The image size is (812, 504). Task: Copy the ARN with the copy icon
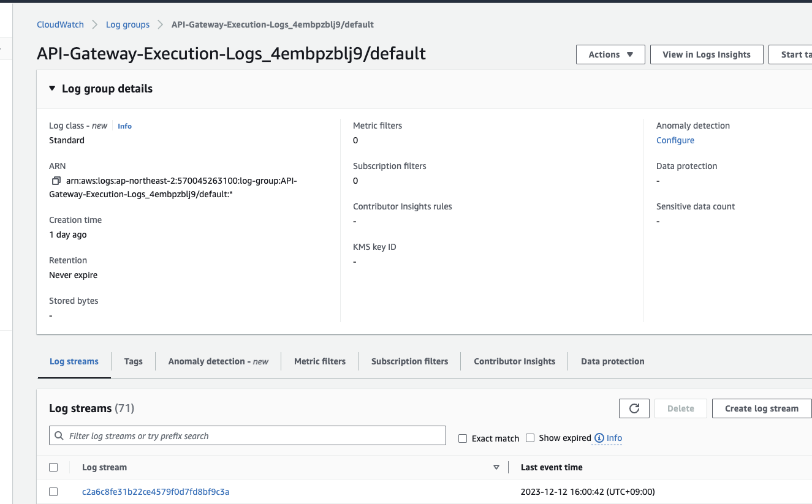coord(56,181)
